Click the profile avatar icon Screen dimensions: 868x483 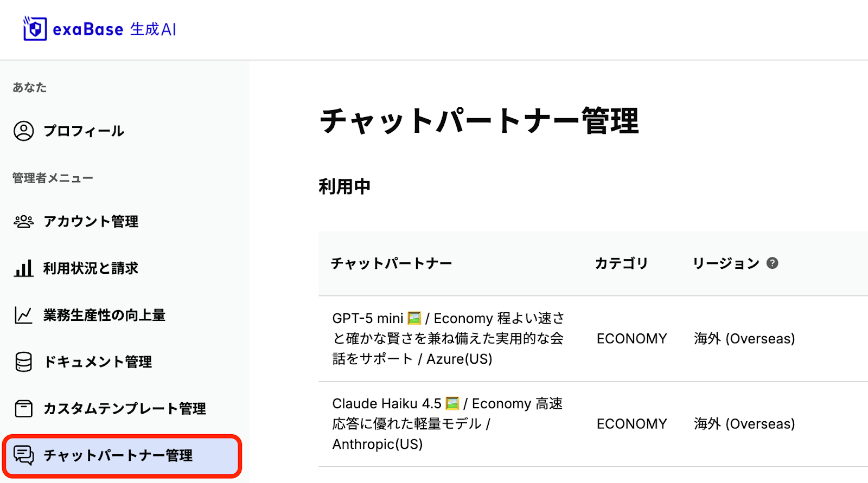[x=24, y=131]
